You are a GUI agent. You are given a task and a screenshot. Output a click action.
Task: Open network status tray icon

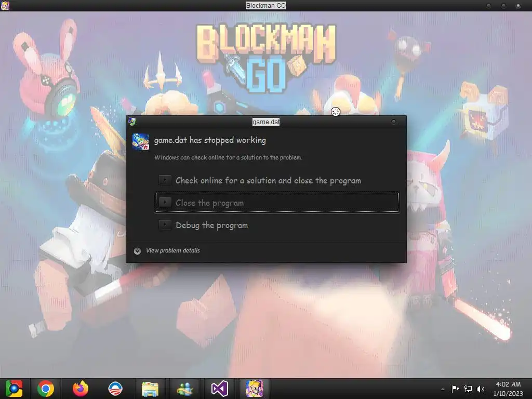click(468, 389)
